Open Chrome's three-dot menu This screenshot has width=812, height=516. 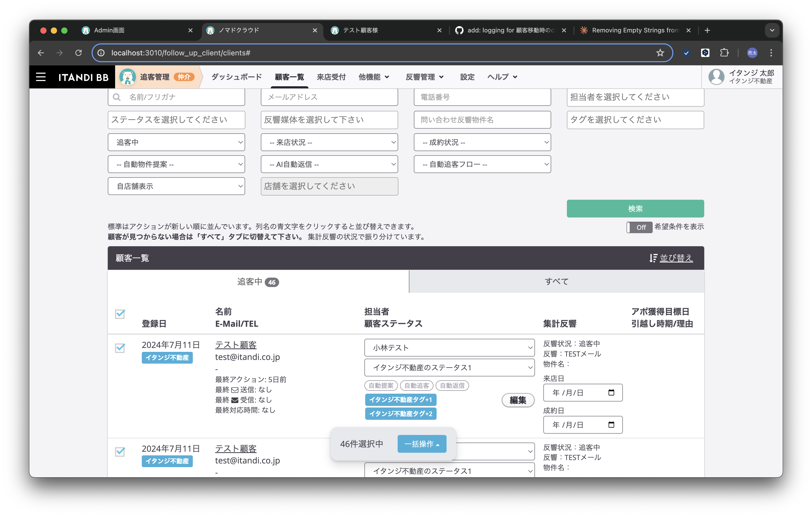771,53
